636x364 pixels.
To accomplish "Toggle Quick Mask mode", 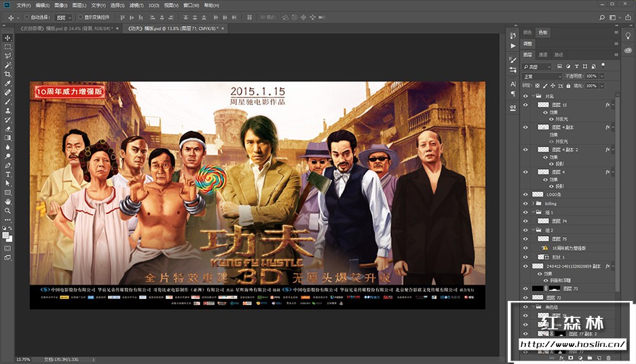I will 7,248.
